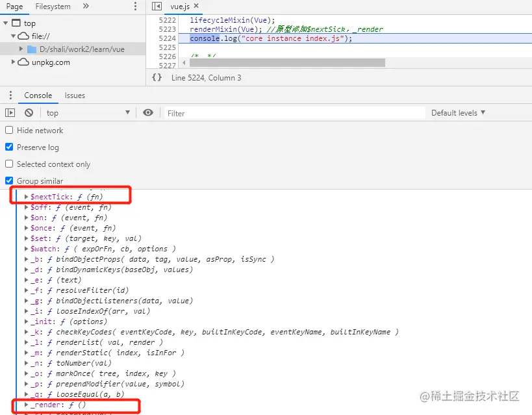
Task: Clear console with the ban icon
Action: pos(29,112)
